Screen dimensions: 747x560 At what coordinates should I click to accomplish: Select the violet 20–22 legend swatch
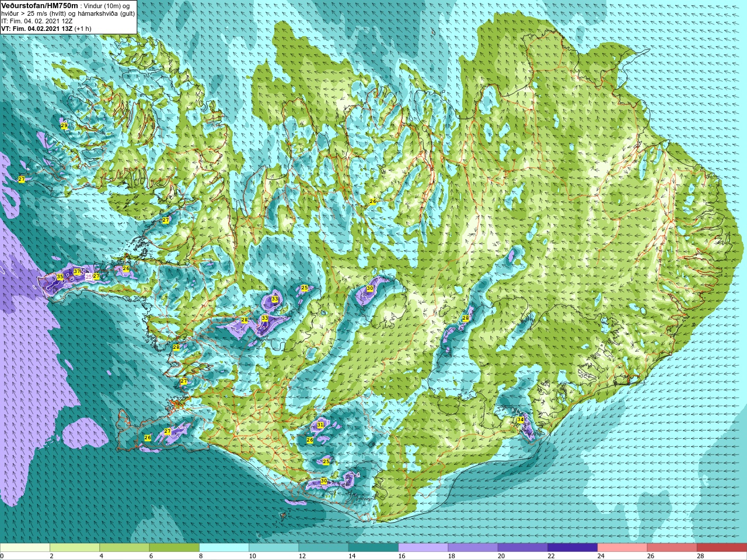(x=522, y=548)
